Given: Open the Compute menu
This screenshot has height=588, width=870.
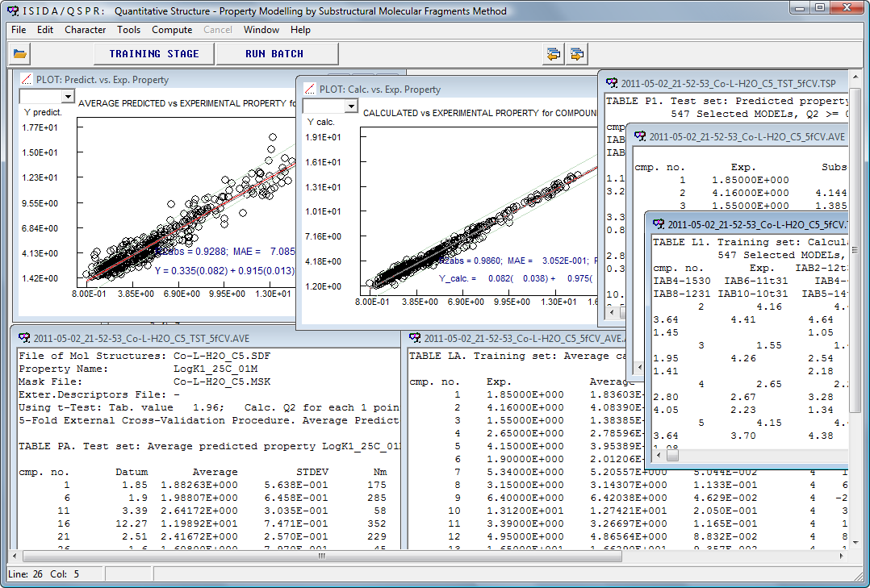Looking at the screenshot, I should [x=172, y=30].
